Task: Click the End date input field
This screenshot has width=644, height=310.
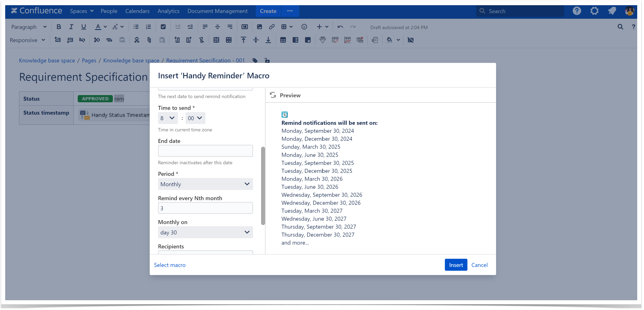Action: pyautogui.click(x=205, y=151)
